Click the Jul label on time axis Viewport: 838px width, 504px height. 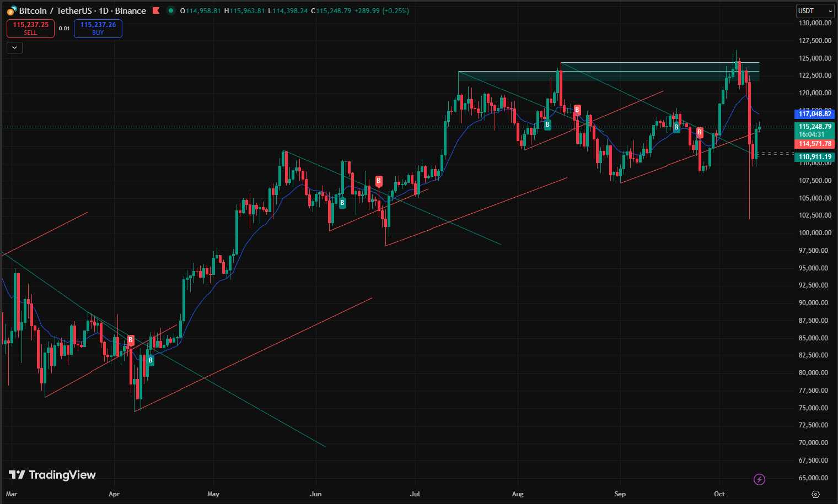pyautogui.click(x=415, y=494)
